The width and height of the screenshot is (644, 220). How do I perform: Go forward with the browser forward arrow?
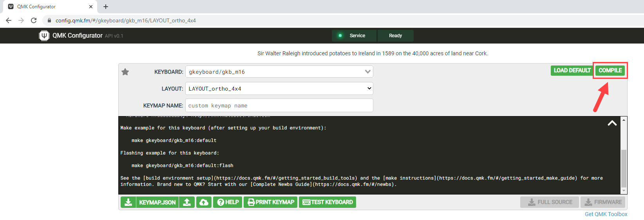21,20
